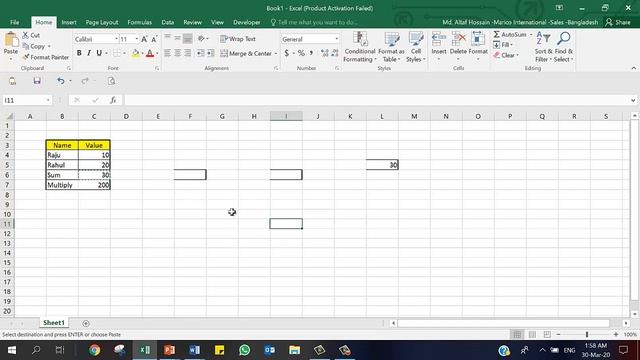Align text to the left

(167, 53)
